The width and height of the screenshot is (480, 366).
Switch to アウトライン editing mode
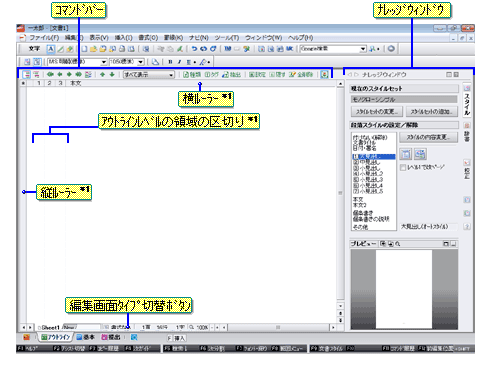click(x=55, y=337)
